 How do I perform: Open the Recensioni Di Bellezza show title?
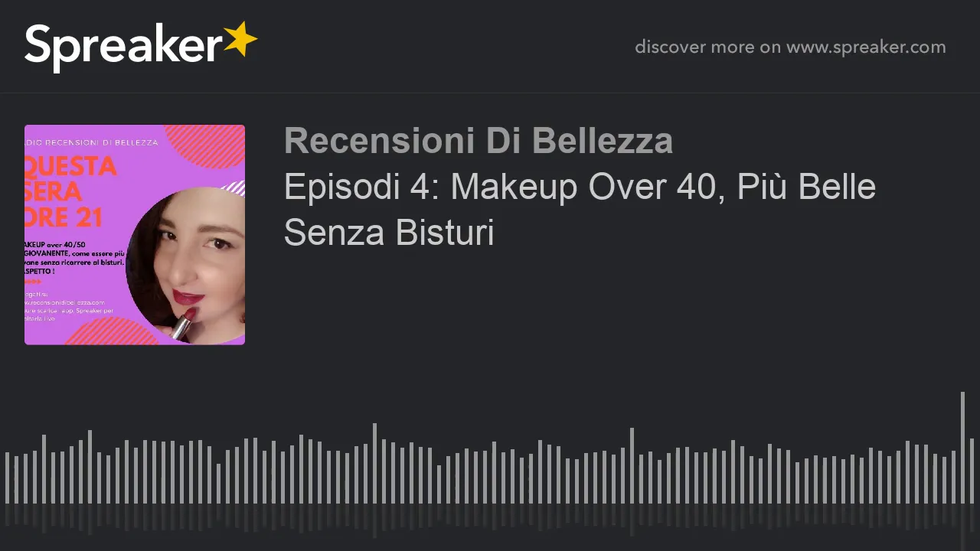(x=479, y=141)
